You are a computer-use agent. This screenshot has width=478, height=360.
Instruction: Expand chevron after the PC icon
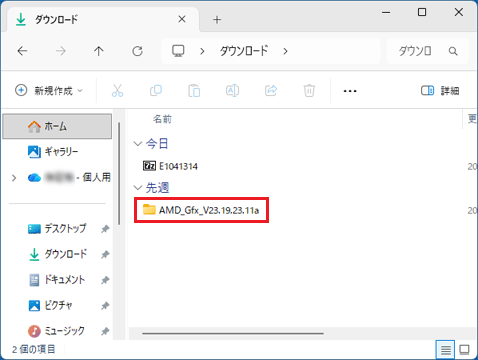(202, 51)
